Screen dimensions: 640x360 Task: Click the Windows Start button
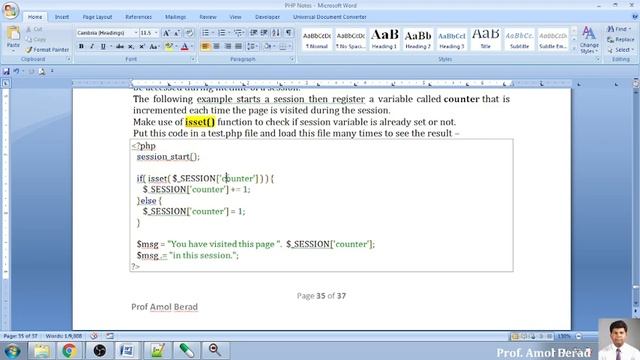12,351
